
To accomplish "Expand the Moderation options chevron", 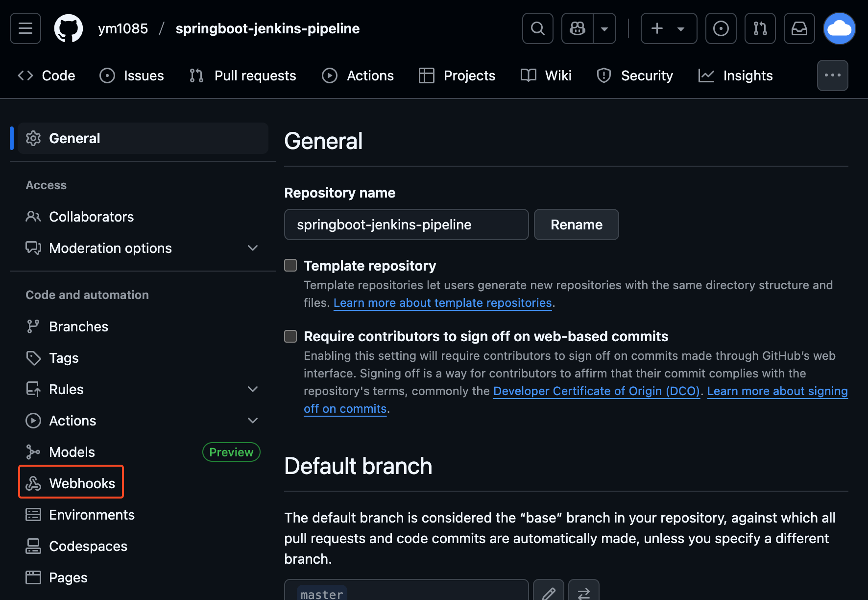I will tap(253, 248).
